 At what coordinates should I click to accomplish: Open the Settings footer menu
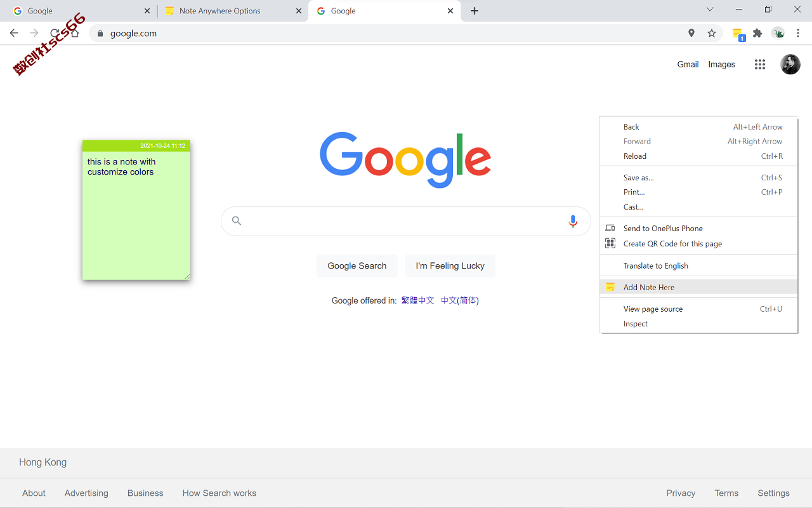pyautogui.click(x=773, y=493)
